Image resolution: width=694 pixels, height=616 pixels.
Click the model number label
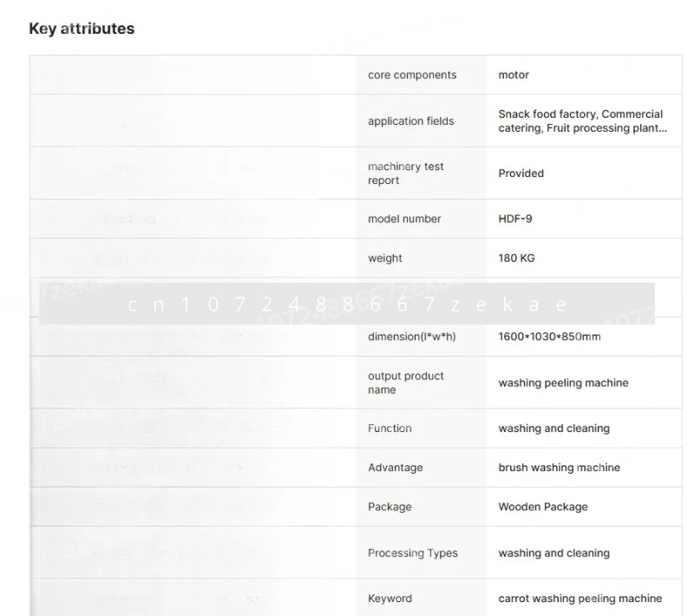pos(404,220)
